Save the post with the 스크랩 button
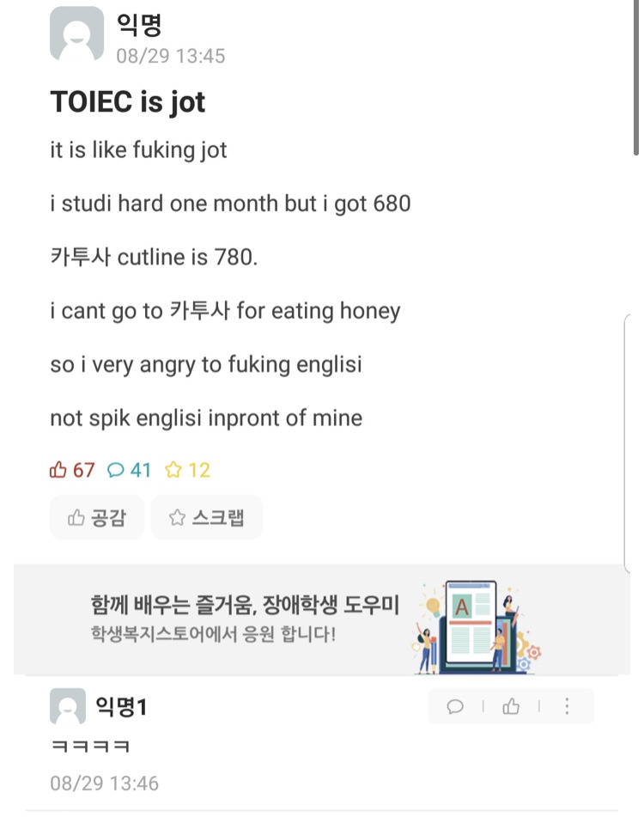 pyautogui.click(x=207, y=517)
